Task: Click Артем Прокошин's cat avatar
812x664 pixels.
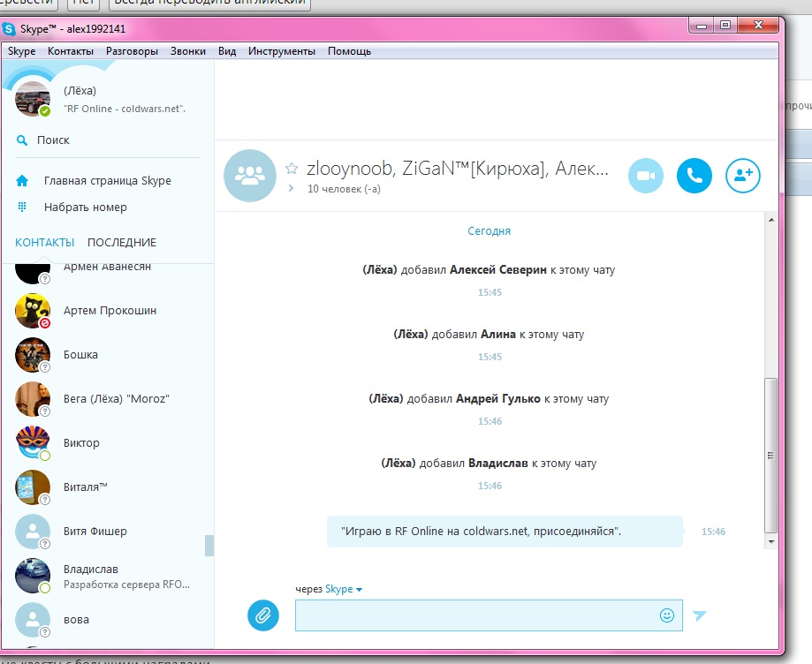Action: coord(33,311)
